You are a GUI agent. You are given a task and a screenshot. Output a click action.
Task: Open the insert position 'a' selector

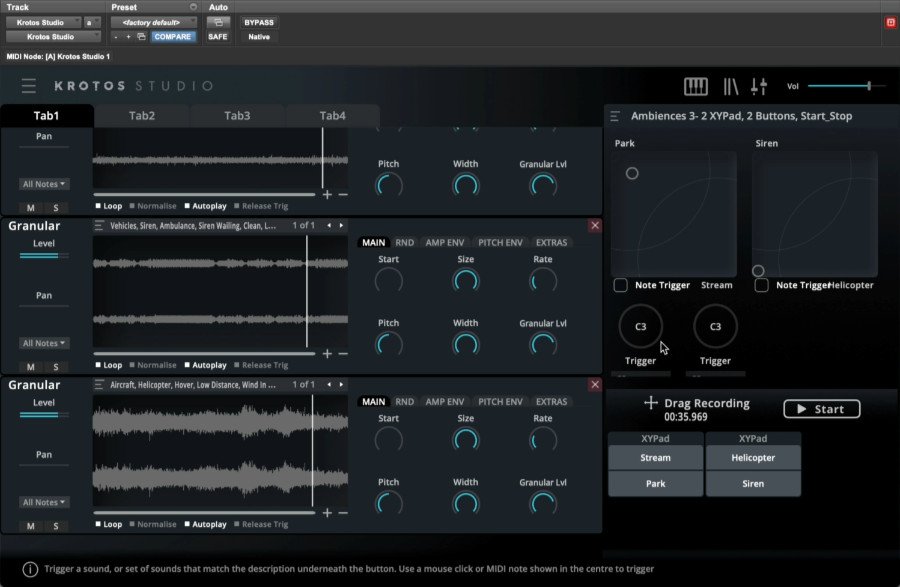click(92, 22)
